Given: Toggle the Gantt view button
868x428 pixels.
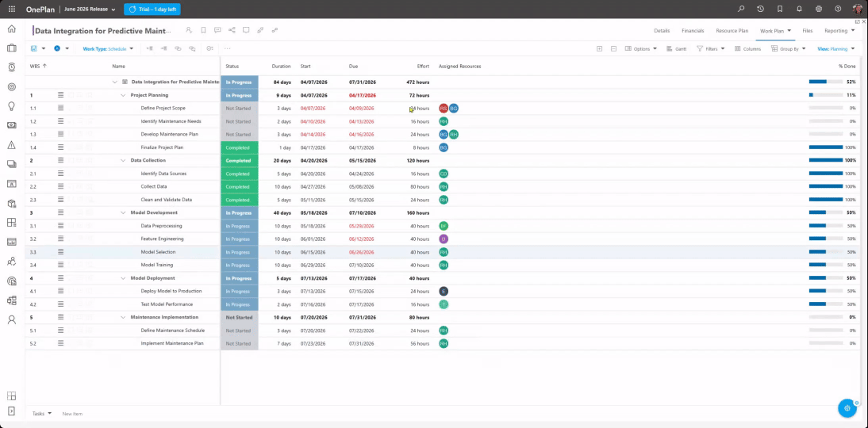Looking at the screenshot, I should 677,48.
